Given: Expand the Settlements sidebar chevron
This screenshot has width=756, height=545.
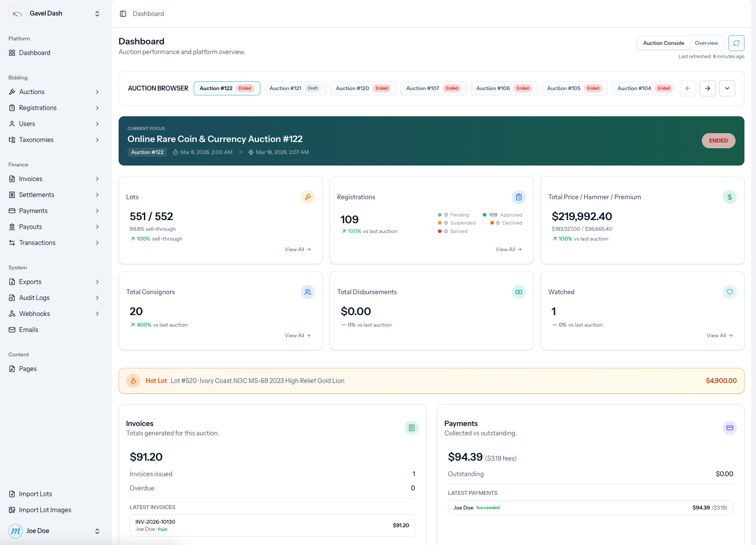Looking at the screenshot, I should click(97, 195).
